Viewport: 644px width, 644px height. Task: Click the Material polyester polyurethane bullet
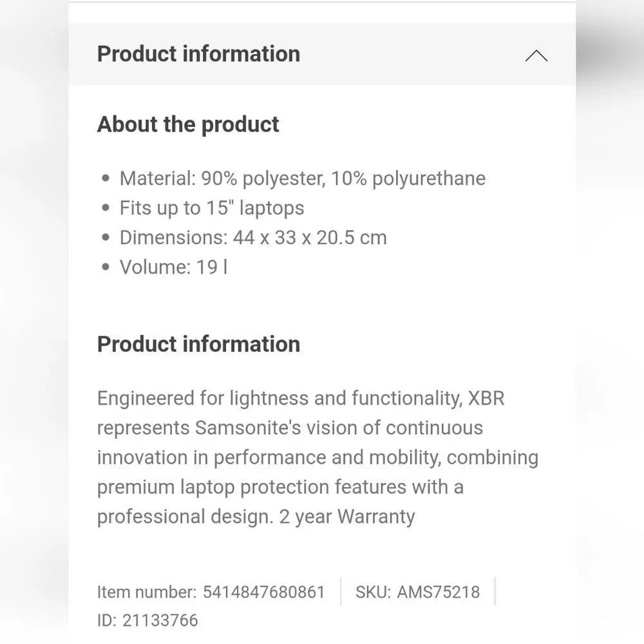[x=303, y=178]
